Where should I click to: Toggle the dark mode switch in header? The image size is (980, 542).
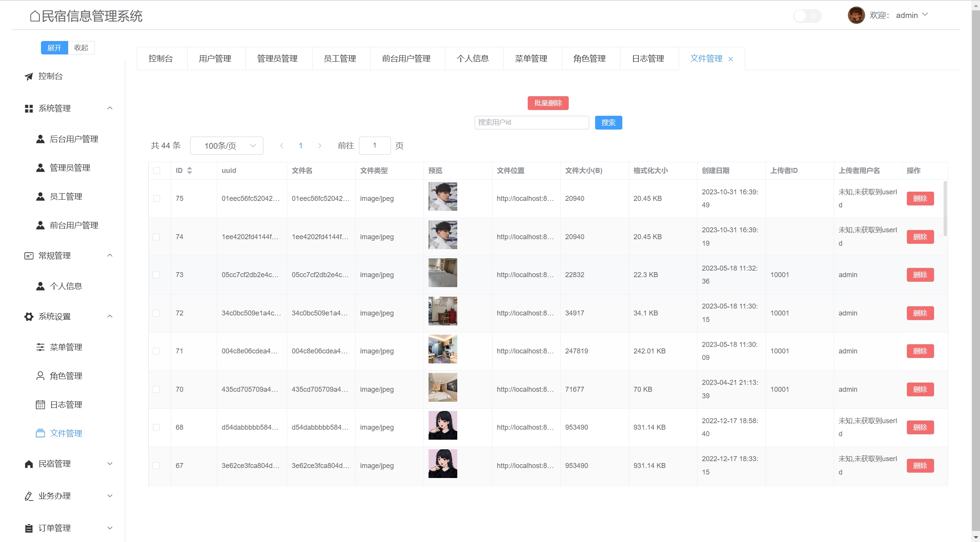[807, 16]
